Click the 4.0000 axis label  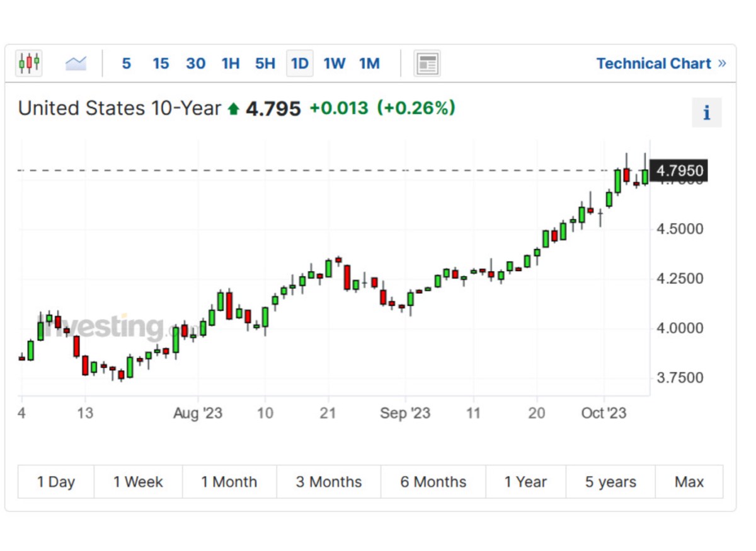[x=680, y=328]
